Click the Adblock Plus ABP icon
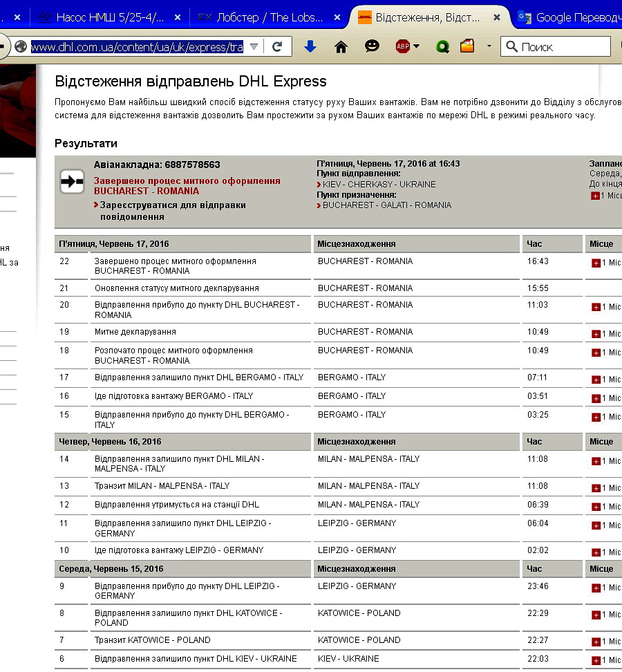The height and width of the screenshot is (672, 622). pos(403,46)
